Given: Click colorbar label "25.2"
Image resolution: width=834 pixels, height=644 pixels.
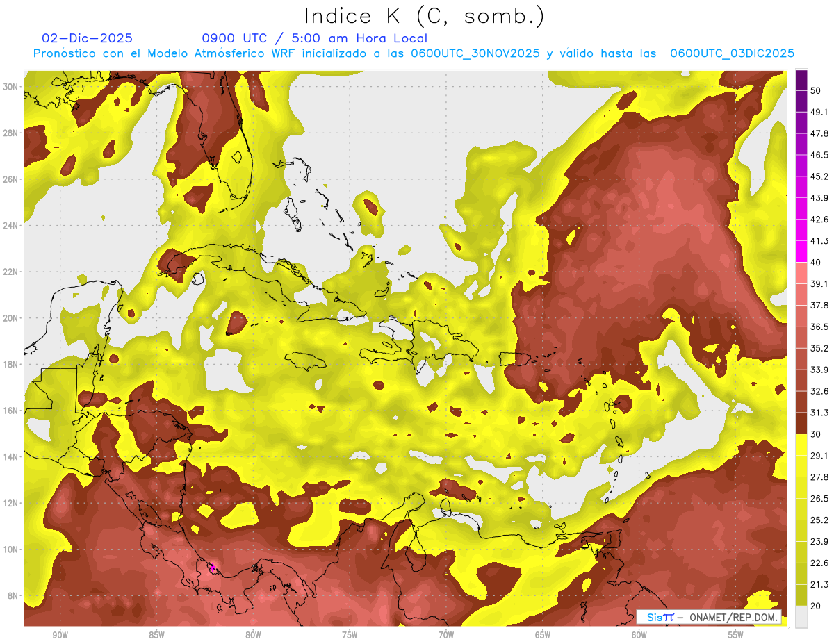Looking at the screenshot, I should coord(819,520).
